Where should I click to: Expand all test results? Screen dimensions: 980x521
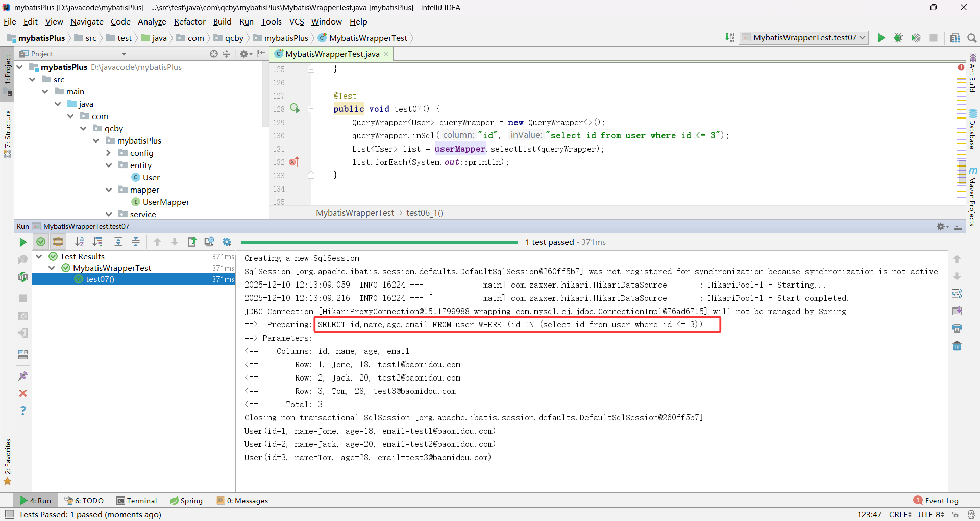tap(118, 242)
